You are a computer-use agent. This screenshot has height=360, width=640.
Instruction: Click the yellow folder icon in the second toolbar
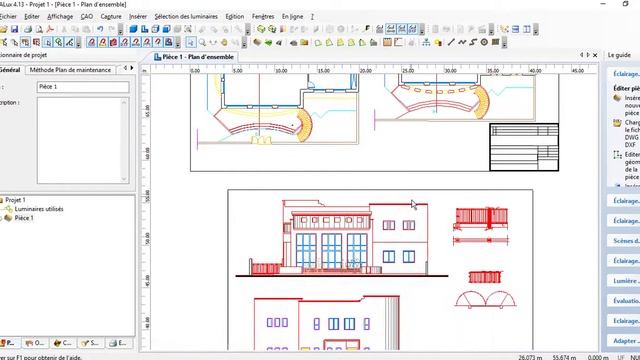[x=304, y=42]
